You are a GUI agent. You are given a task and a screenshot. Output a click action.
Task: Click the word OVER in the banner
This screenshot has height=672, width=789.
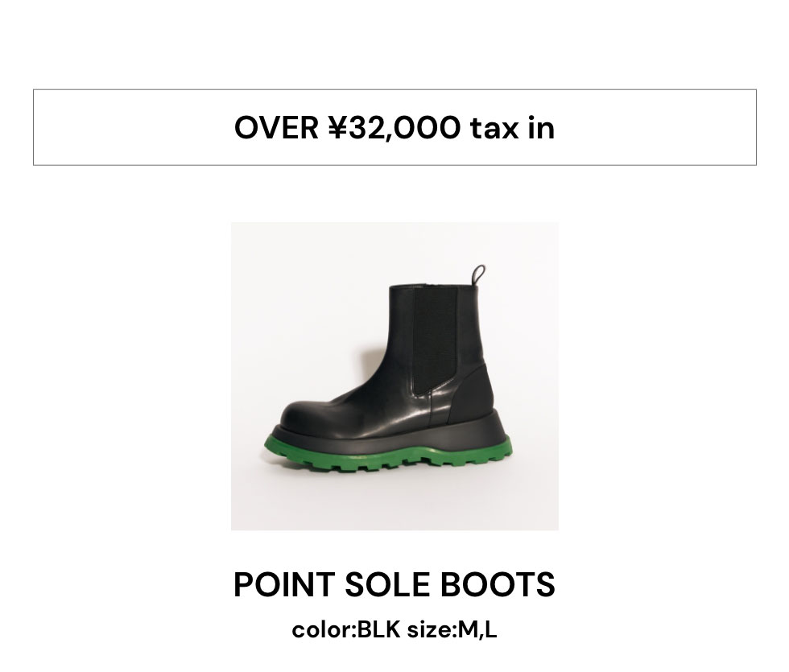276,127
